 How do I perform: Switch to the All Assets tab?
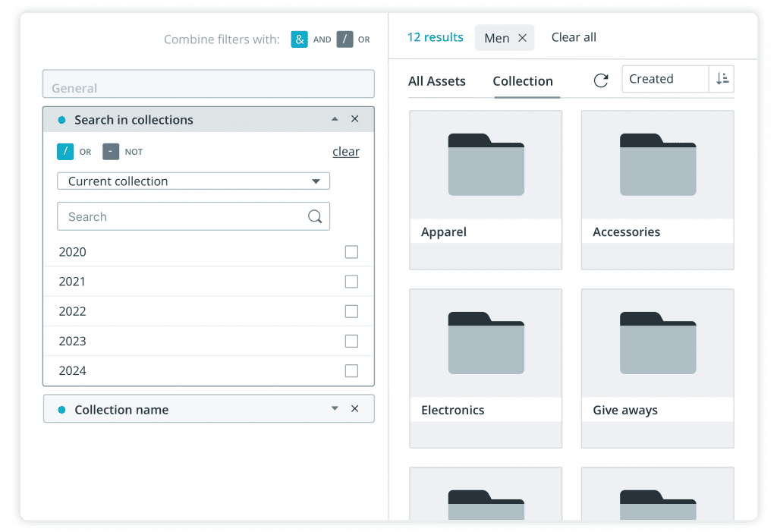tap(437, 81)
